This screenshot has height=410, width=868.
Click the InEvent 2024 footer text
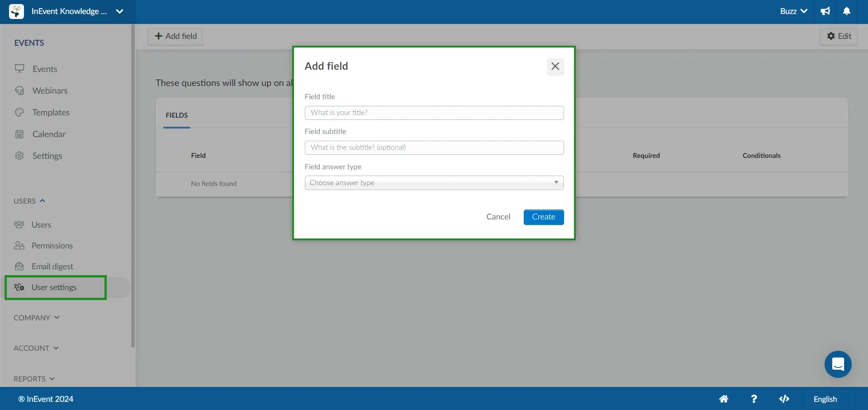pos(46,399)
